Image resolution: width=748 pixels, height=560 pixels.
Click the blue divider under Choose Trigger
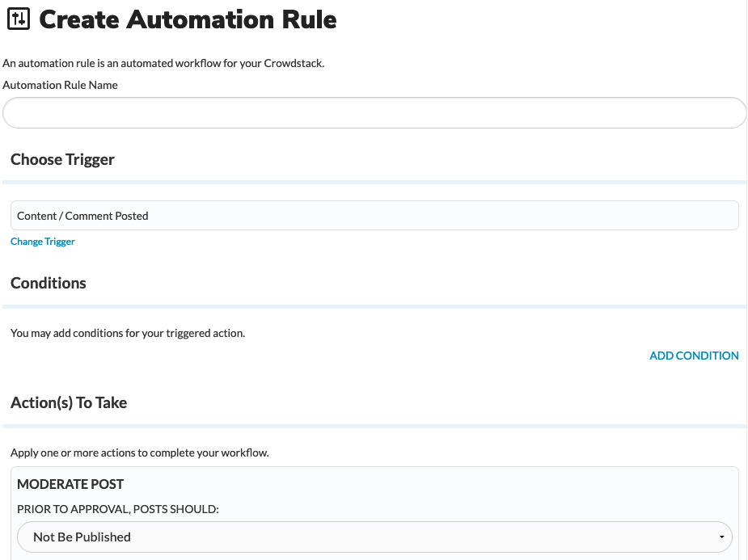pos(374,182)
